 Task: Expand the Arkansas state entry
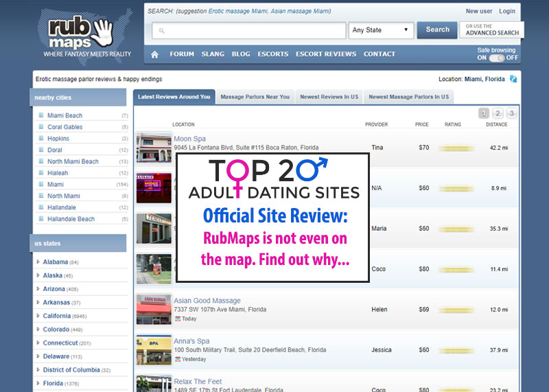[38, 302]
